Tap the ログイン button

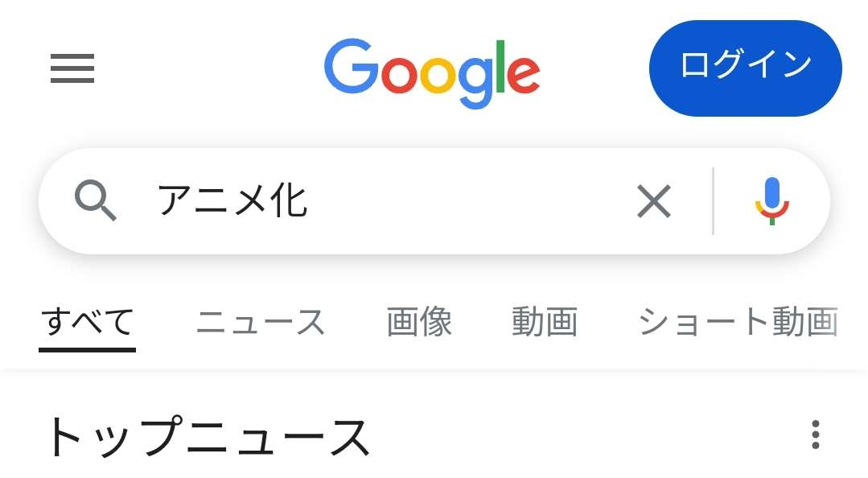click(745, 68)
